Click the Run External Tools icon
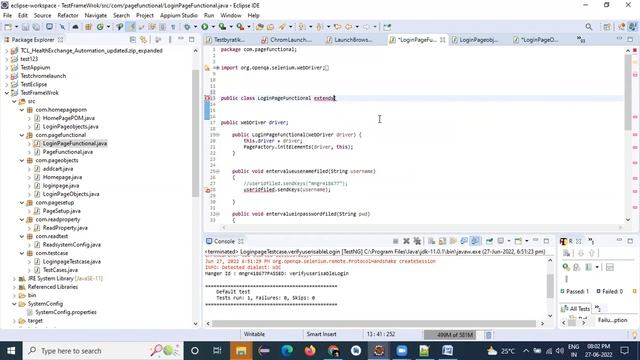 [240, 27]
